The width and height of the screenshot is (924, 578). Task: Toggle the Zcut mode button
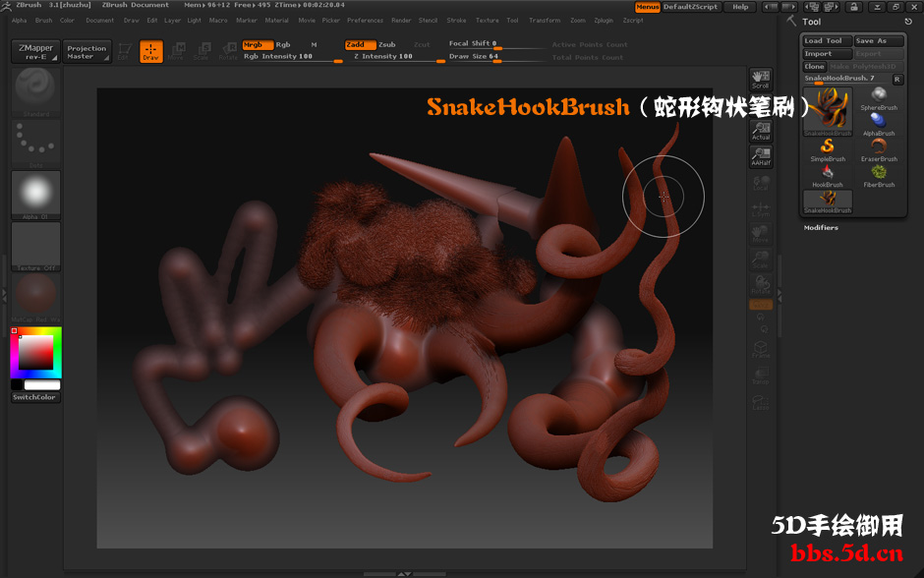coord(422,45)
